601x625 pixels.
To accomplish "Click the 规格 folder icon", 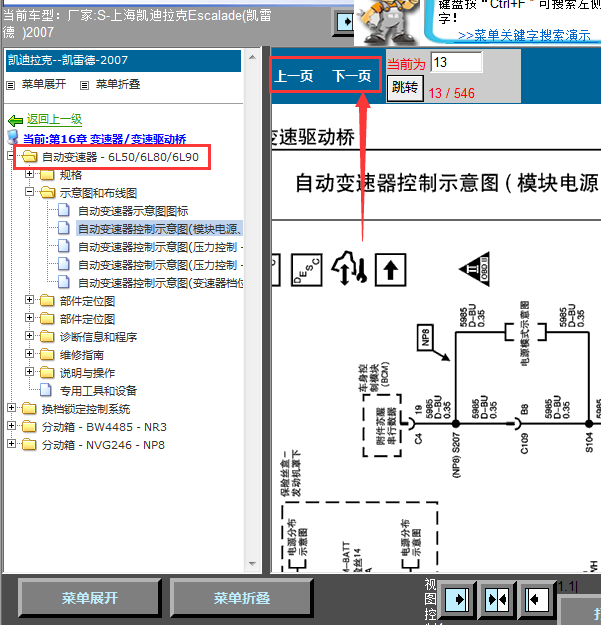I will [47, 175].
